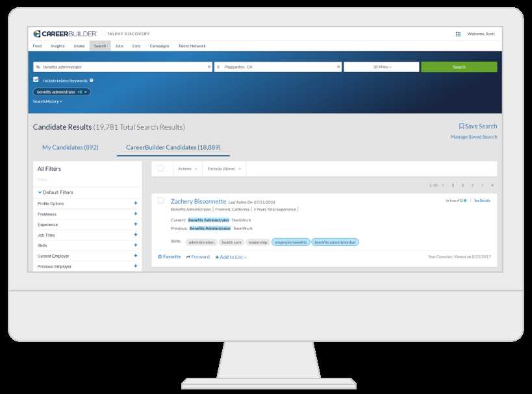Screen dimensions: 532x394
Task: Check the checkbox beside Zachery Bissonnette
Action: (x=160, y=201)
